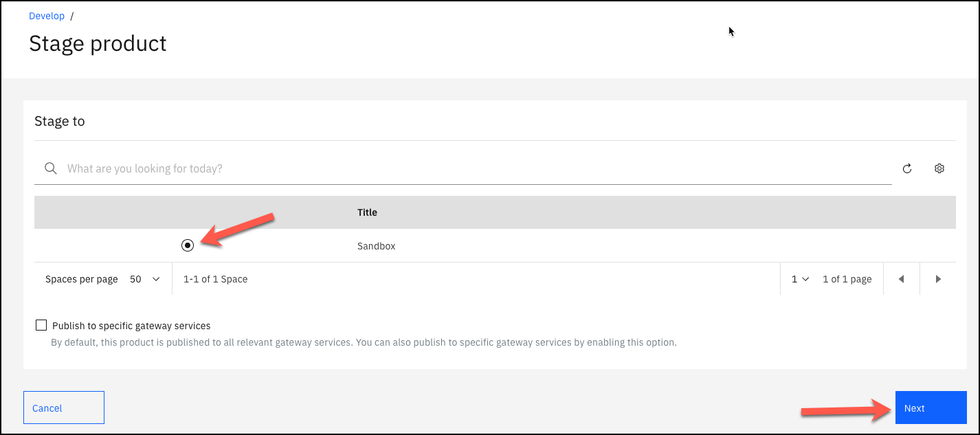Type in the space search field

coord(474,168)
